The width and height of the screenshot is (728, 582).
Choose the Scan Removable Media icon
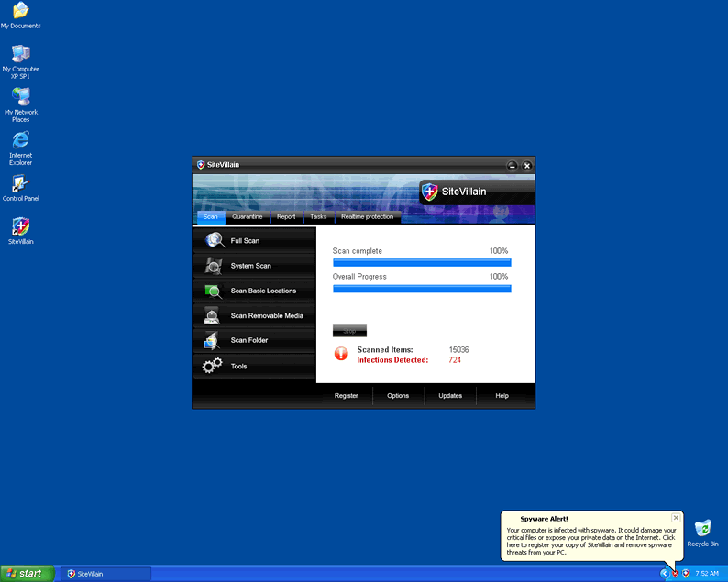[213, 315]
